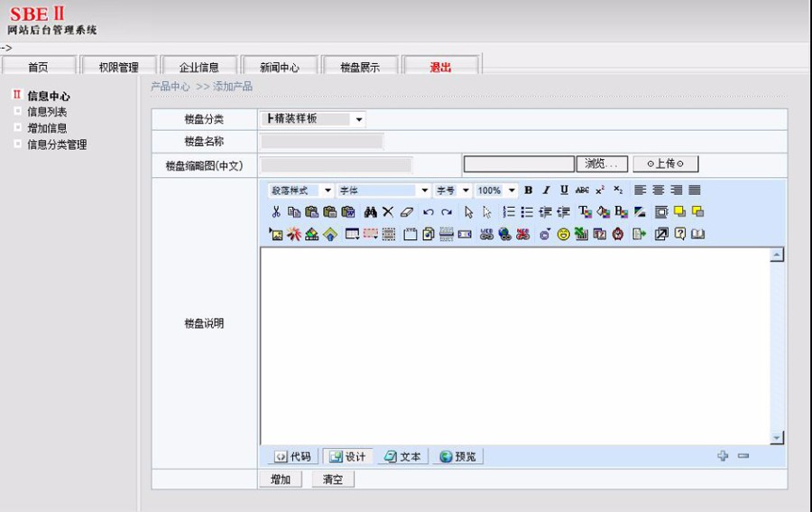
Task: Insert a media file (film icon)
Action: tap(312, 234)
